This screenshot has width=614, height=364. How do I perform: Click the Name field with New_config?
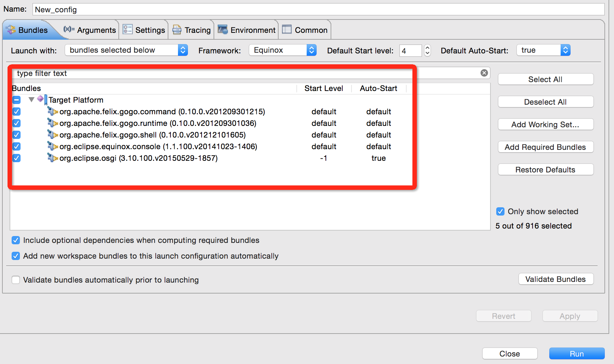318,10
